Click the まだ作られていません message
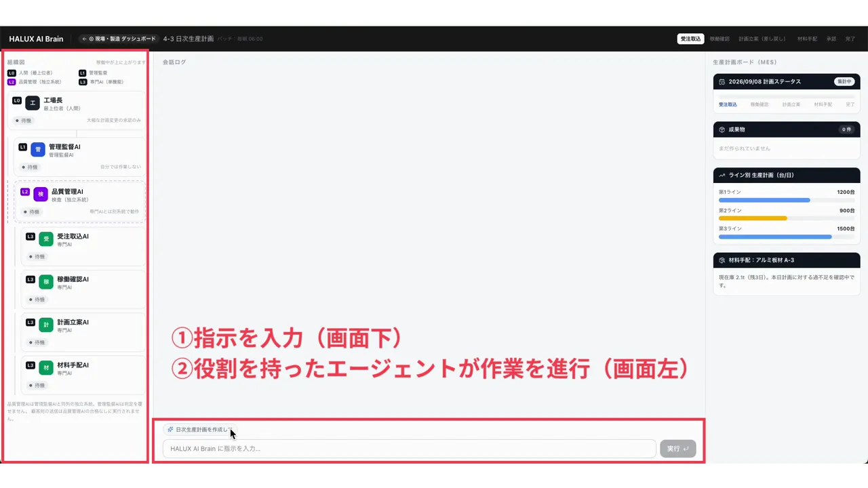Viewport: 868px width, 488px height. pos(745,148)
